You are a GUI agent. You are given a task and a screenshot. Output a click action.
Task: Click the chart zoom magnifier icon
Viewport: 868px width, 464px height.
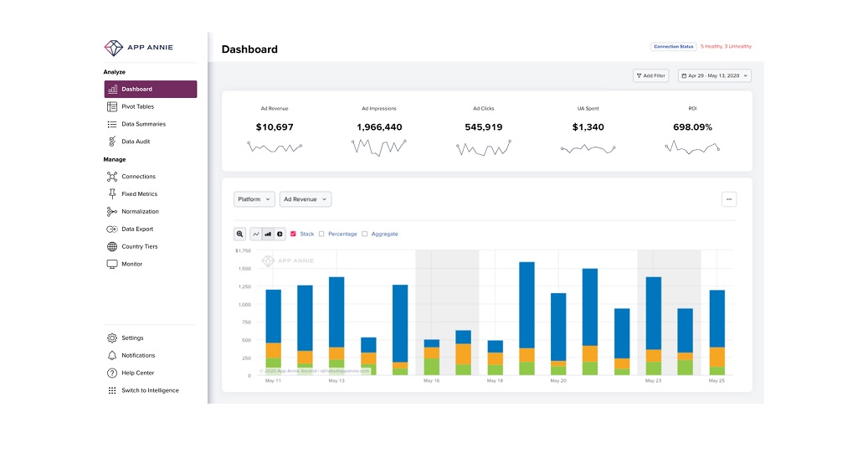[x=240, y=235]
